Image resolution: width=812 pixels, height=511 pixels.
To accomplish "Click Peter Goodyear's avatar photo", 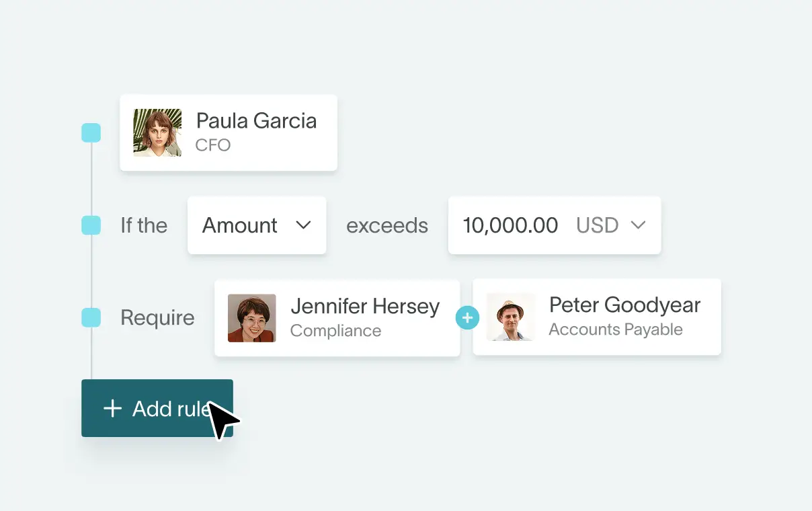I will pyautogui.click(x=511, y=317).
